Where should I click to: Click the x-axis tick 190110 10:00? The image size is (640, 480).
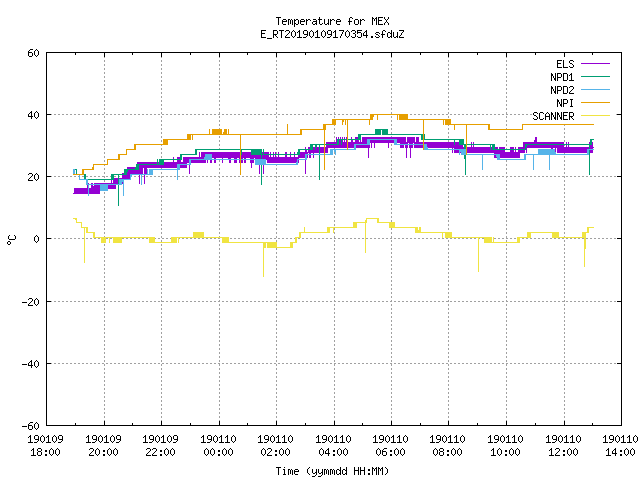[x=506, y=446]
